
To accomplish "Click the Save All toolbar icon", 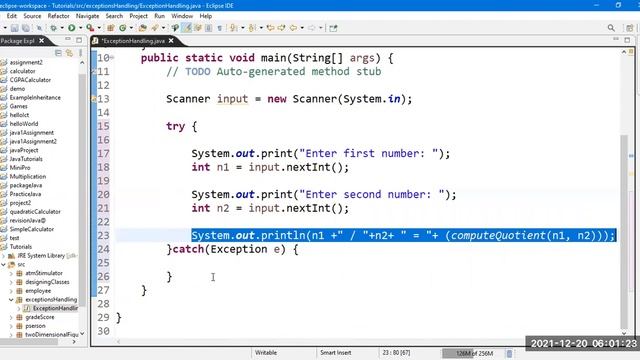I will 26,28.
